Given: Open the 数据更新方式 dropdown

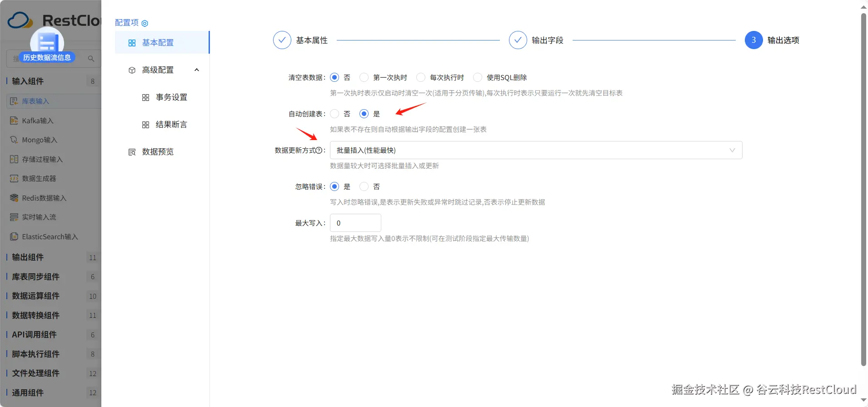Looking at the screenshot, I should [536, 150].
